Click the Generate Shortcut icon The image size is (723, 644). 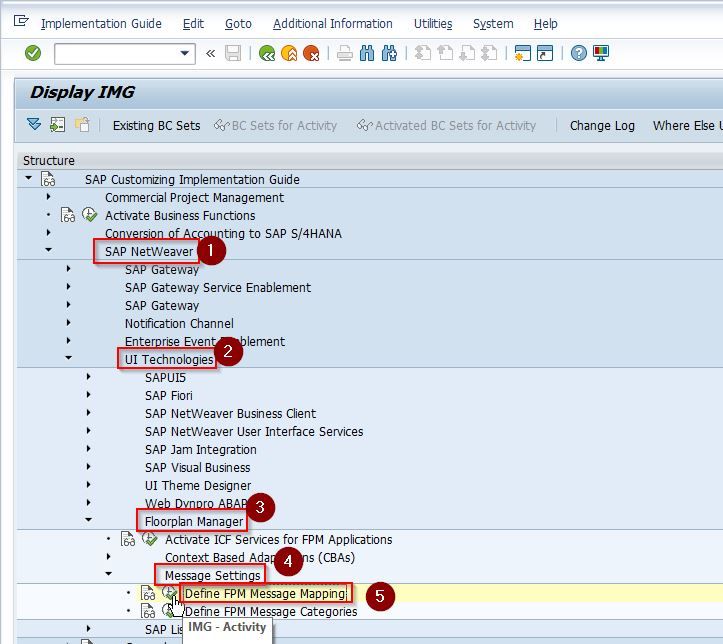tap(545, 53)
